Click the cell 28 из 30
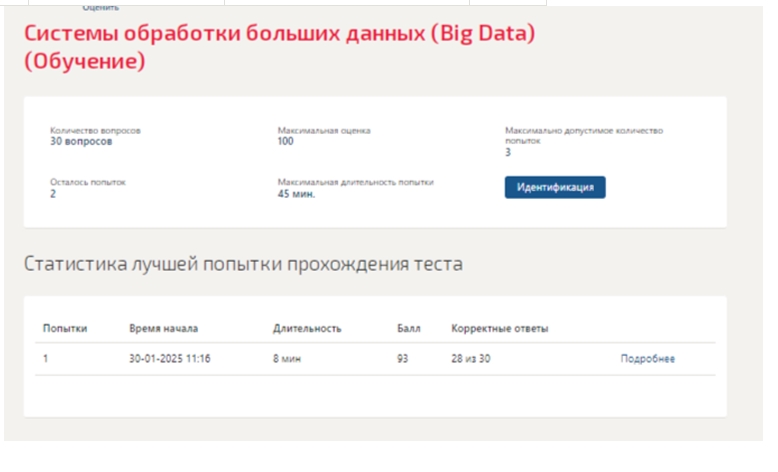 [x=470, y=358]
